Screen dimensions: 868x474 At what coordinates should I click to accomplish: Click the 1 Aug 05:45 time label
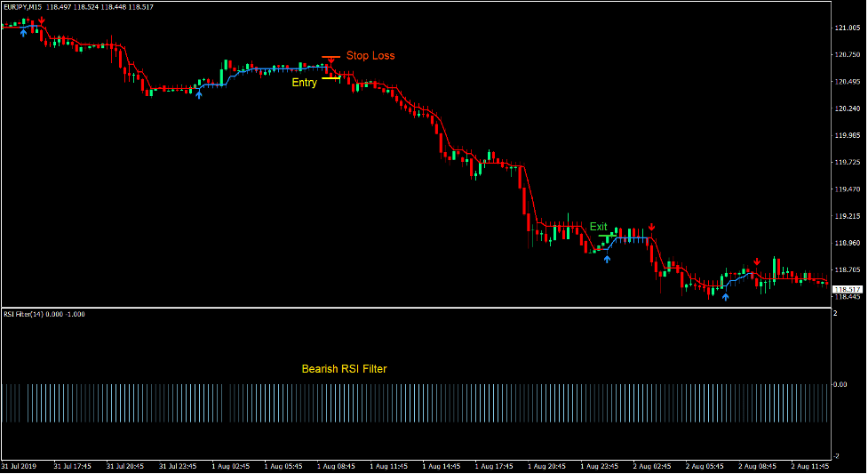tap(283, 466)
